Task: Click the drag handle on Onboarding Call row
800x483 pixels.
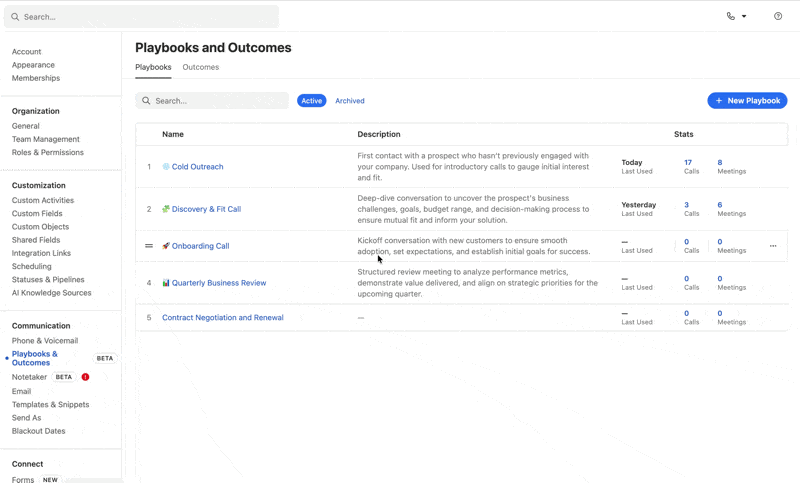Action: coord(149,246)
